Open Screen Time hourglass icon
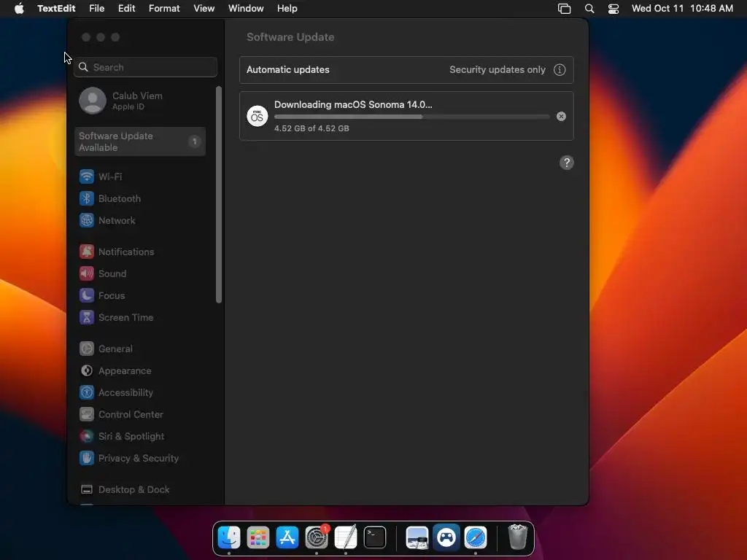 click(87, 318)
